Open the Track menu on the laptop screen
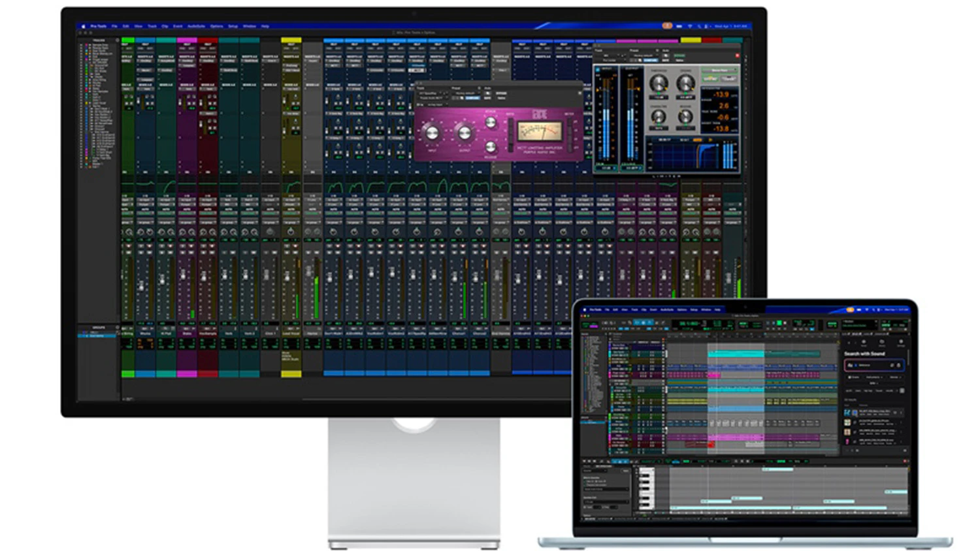Viewport: 980px width, 551px height. pyautogui.click(x=634, y=309)
